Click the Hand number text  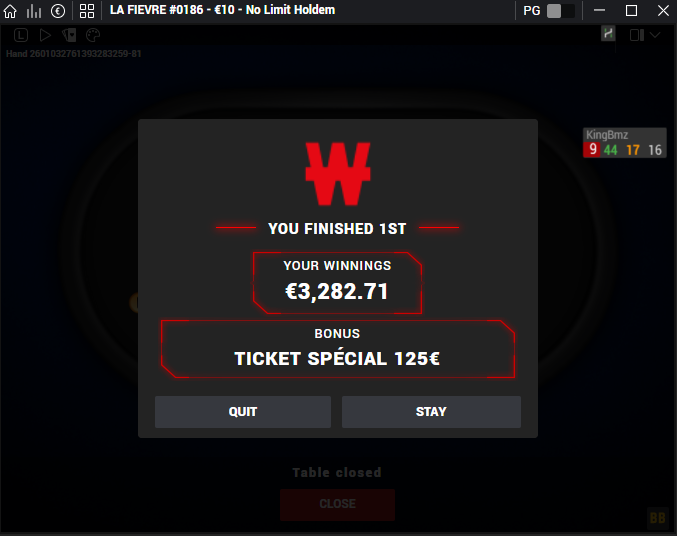(x=73, y=54)
